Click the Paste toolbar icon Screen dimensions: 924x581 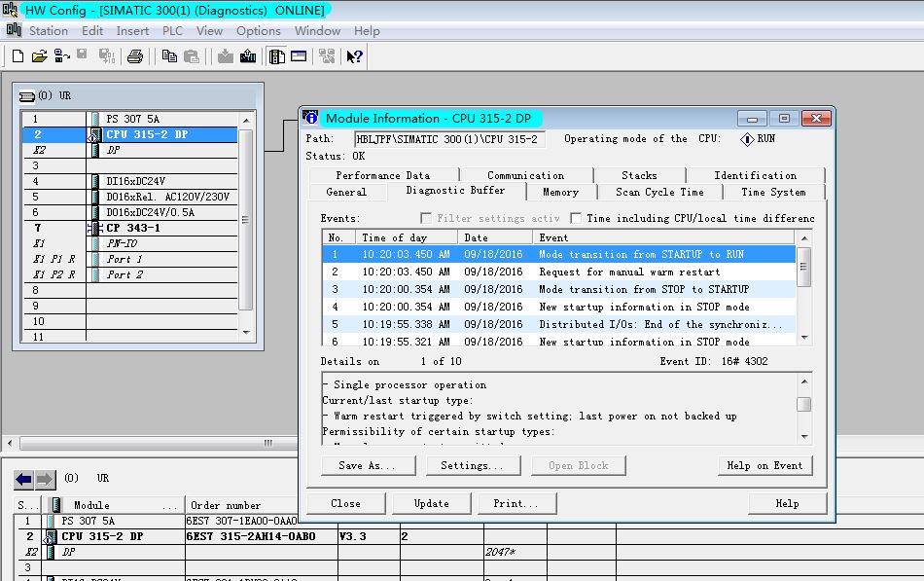pyautogui.click(x=192, y=56)
